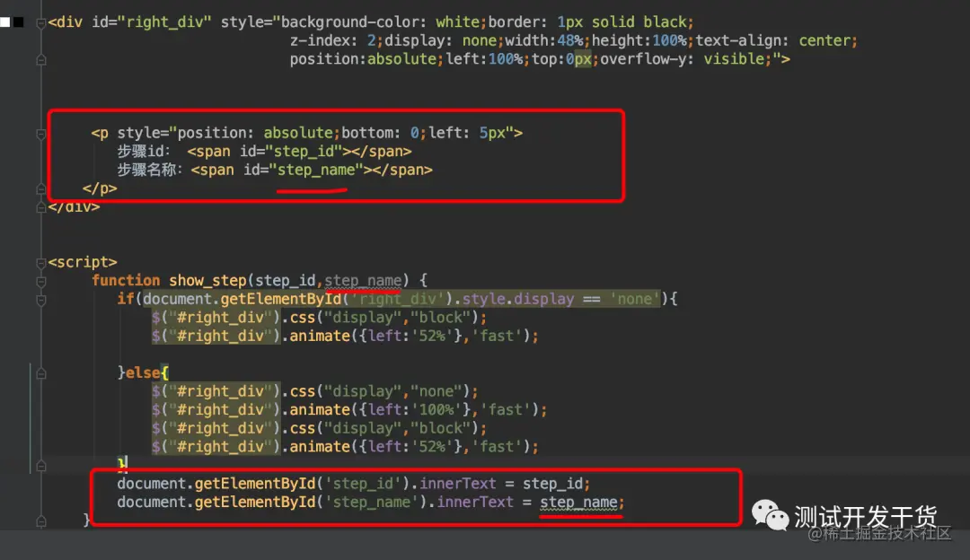This screenshot has width=970, height=560.
Task: Click the show_step function name
Action: pos(207,281)
